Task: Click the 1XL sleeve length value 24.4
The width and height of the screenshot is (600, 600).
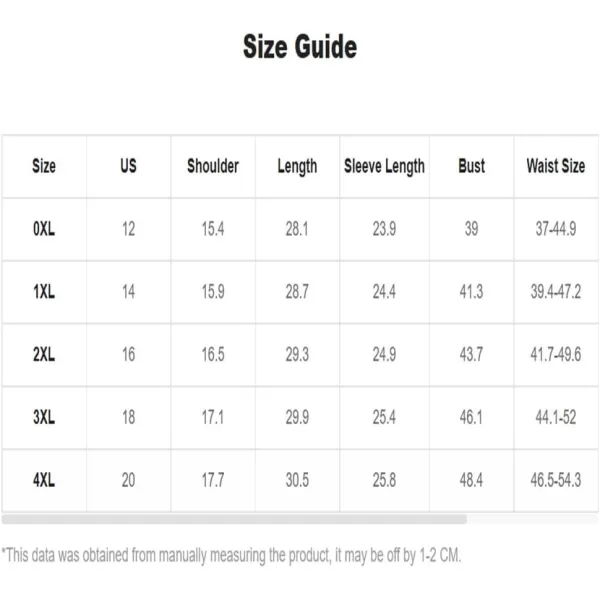Action: tap(384, 292)
